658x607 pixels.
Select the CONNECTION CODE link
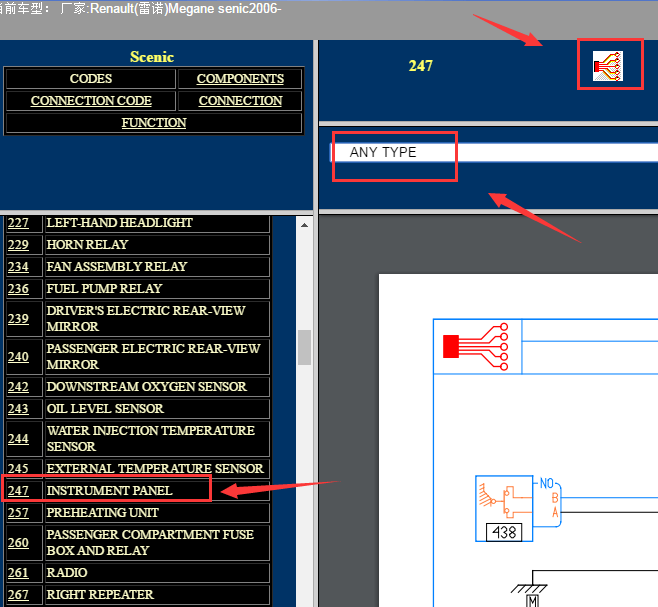click(x=90, y=101)
